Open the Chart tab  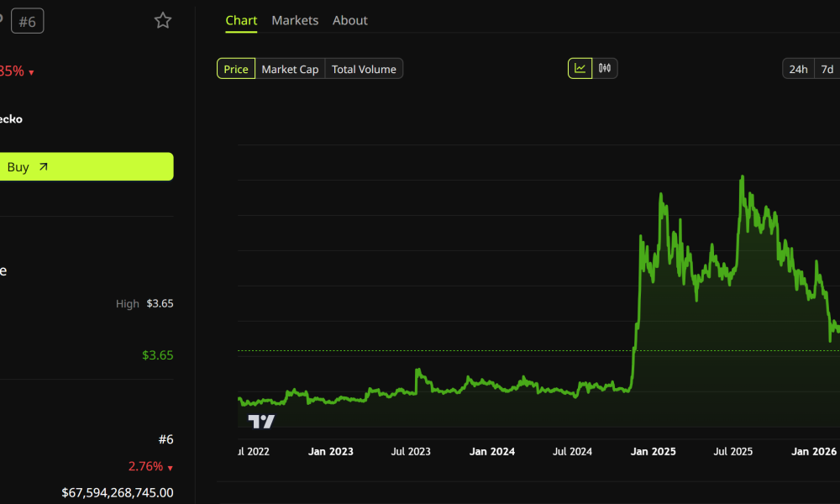[x=241, y=20]
